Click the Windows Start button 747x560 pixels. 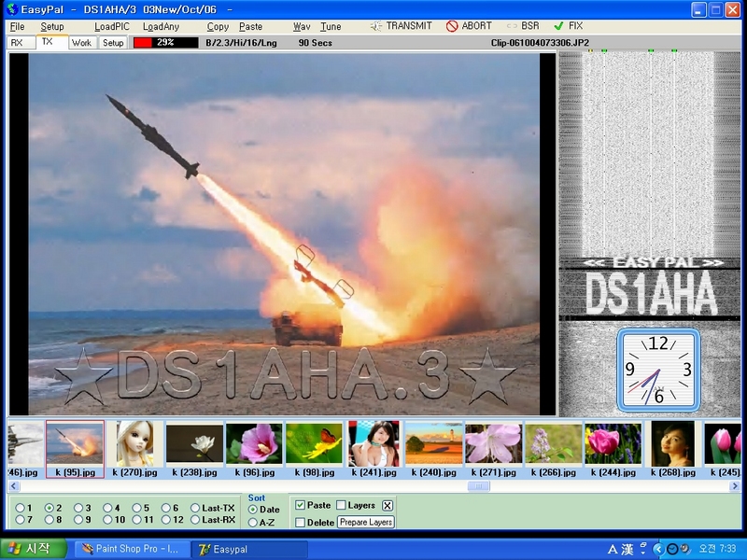tap(34, 549)
